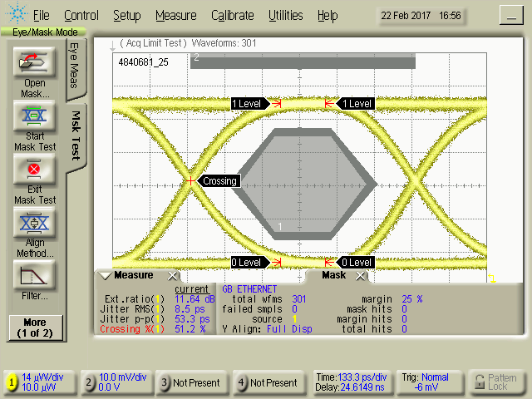Click the 14 µW/div channel scale

click(42, 377)
